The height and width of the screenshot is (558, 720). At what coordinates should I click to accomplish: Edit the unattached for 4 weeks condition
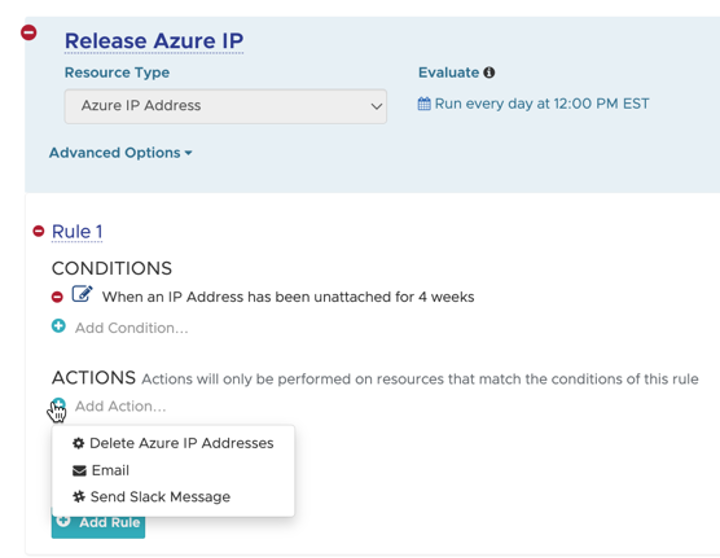pyautogui.click(x=82, y=294)
